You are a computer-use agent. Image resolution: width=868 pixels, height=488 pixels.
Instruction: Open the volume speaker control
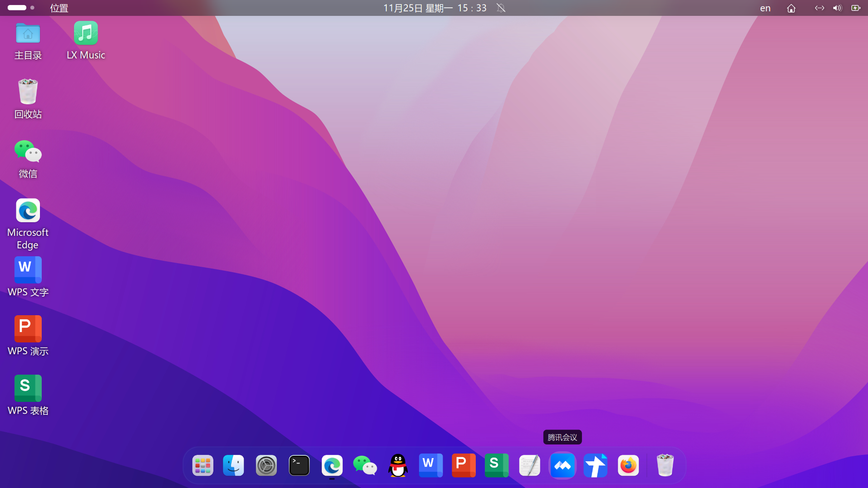[x=838, y=8]
